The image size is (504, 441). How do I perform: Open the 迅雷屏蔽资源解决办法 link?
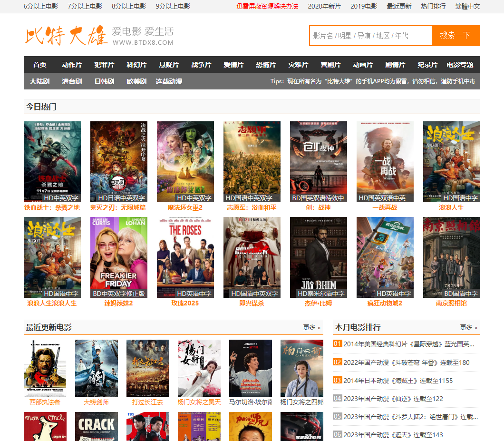pos(267,6)
